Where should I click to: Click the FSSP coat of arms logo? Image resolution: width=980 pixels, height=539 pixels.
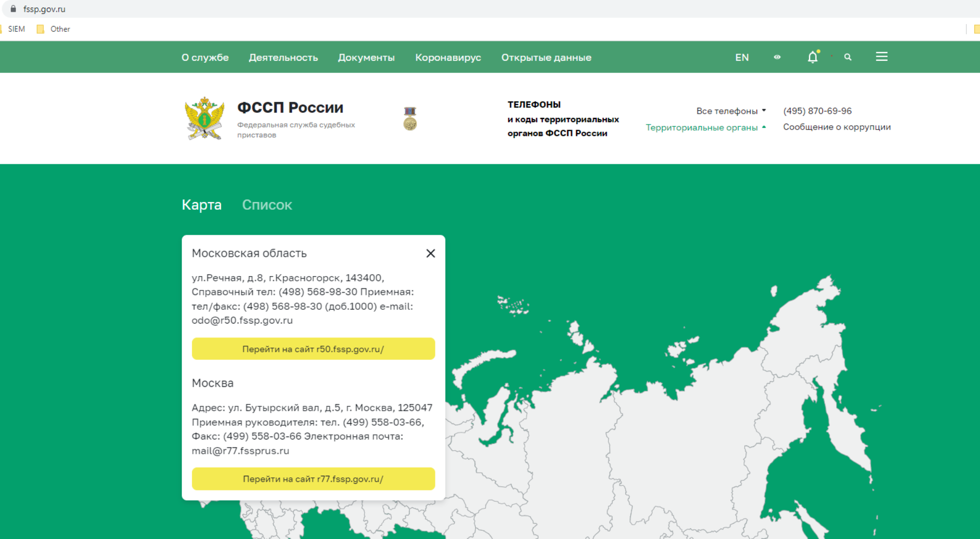(205, 118)
